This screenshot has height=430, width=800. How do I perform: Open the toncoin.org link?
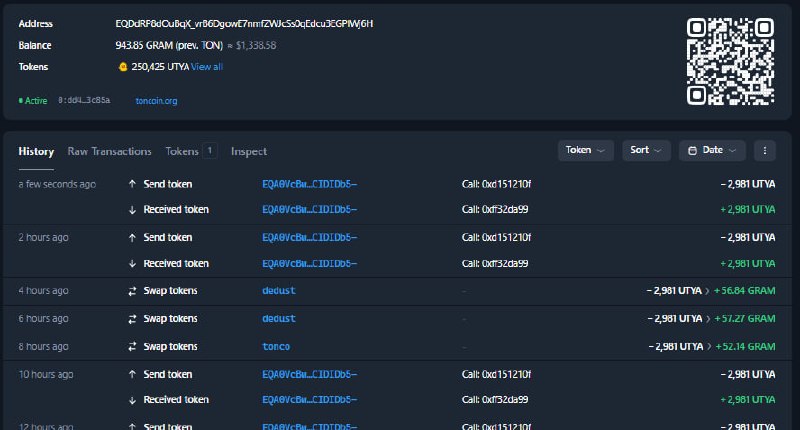[156, 101]
